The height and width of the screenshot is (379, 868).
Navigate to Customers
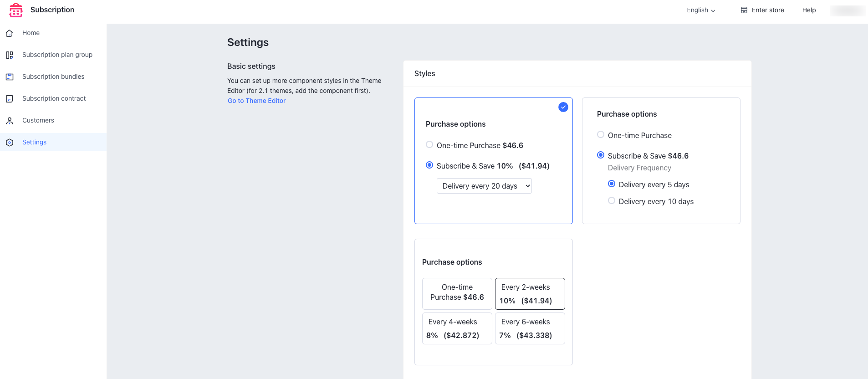click(53, 120)
